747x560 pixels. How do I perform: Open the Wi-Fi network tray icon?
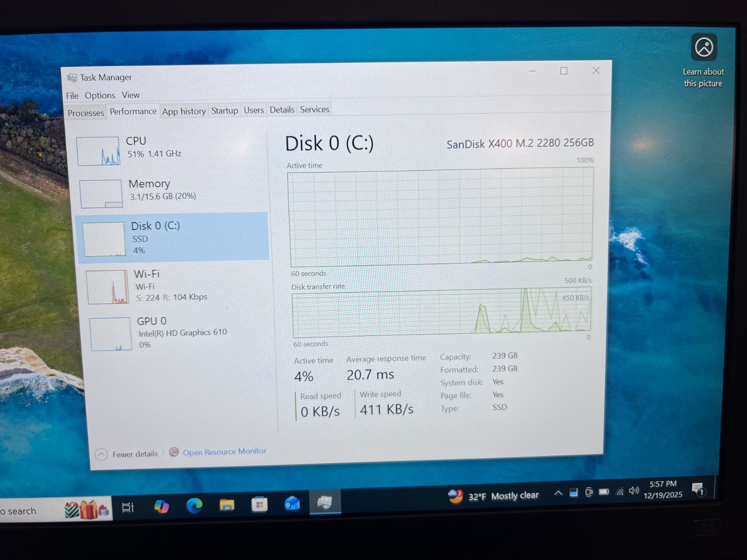point(620,491)
